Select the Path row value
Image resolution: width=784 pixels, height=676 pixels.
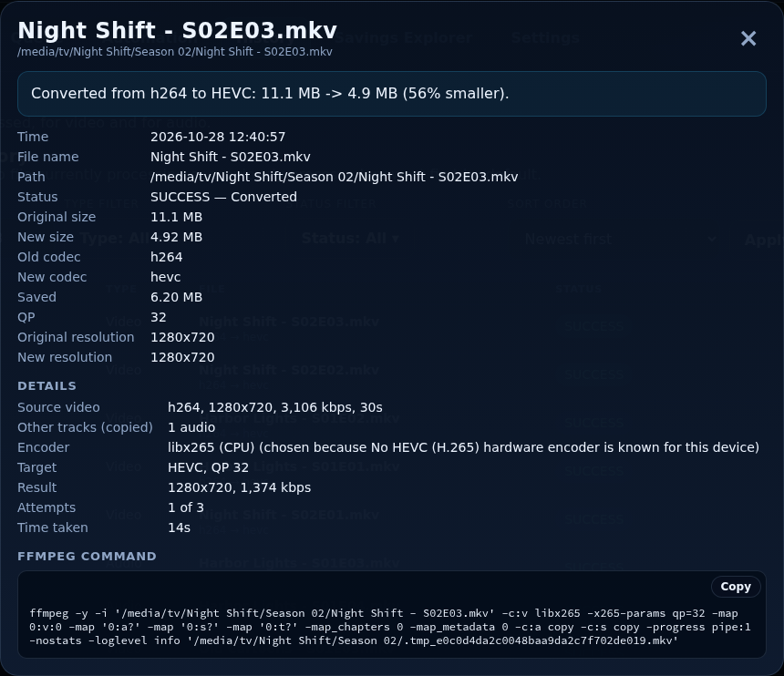pyautogui.click(x=334, y=177)
